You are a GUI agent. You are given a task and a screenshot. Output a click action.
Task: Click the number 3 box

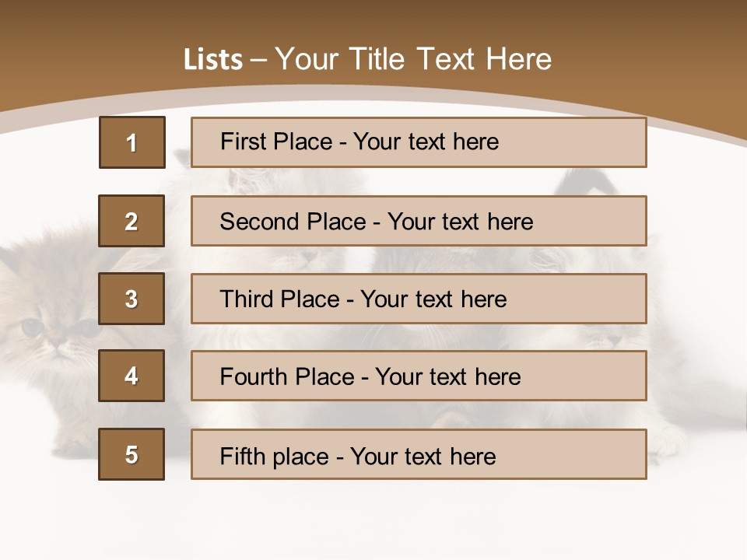point(132,299)
